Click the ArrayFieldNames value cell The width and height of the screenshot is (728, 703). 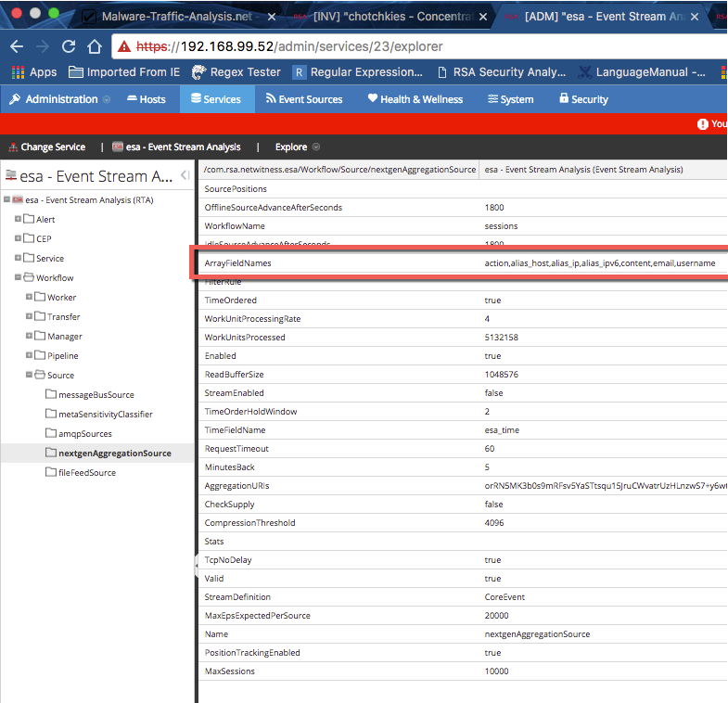(599, 263)
